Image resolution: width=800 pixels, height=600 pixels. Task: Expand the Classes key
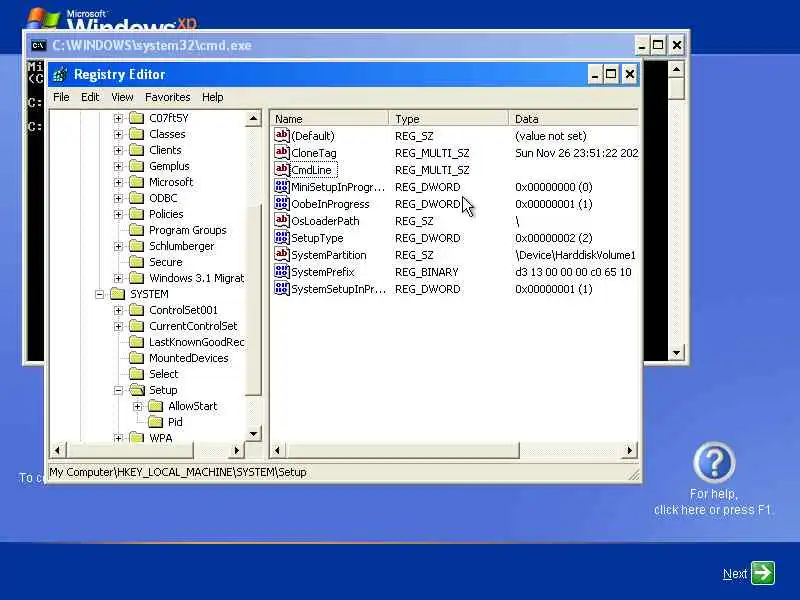(118, 134)
